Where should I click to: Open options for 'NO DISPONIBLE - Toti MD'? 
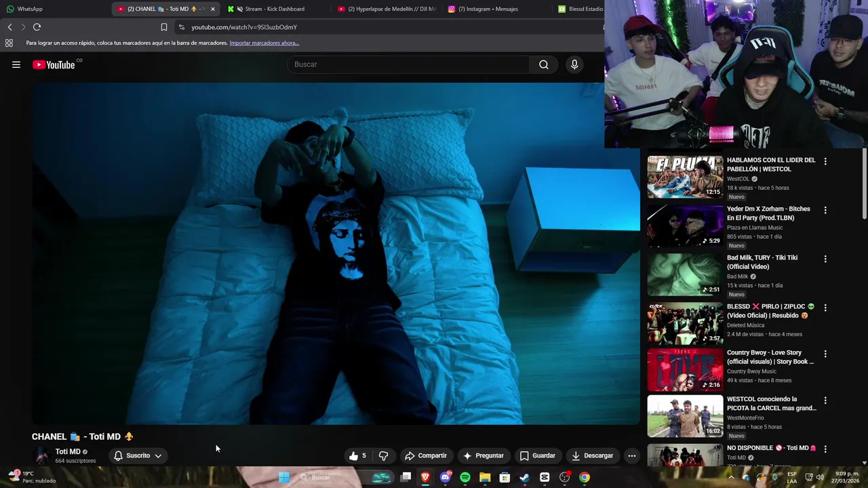click(x=825, y=449)
